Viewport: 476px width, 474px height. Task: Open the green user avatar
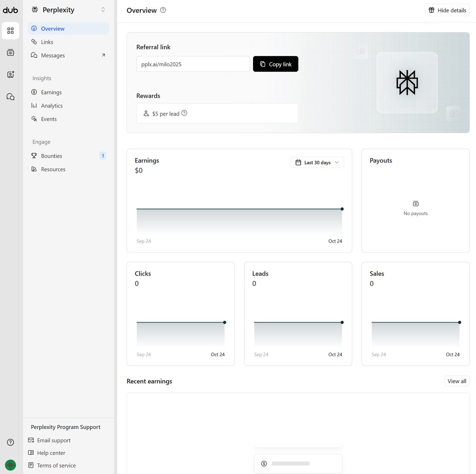click(x=10, y=464)
